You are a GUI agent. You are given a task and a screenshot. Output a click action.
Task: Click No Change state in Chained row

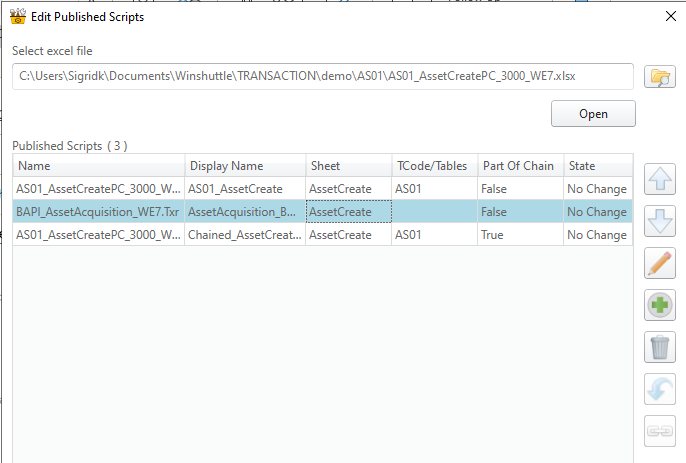click(x=598, y=235)
